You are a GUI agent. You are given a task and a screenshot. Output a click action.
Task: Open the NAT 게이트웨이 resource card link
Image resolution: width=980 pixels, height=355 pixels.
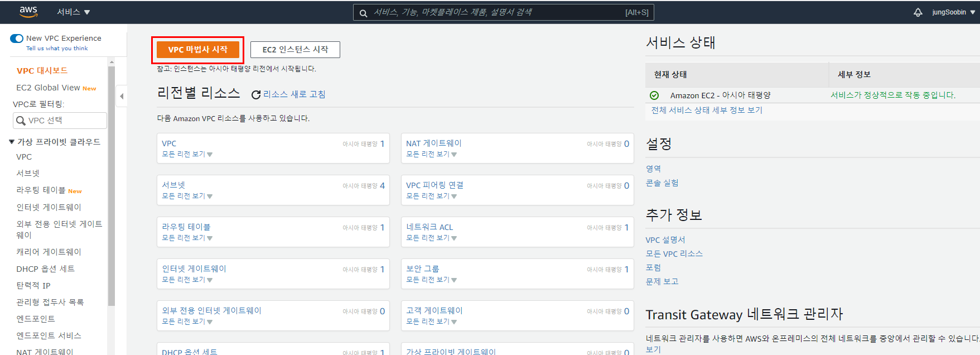click(434, 143)
